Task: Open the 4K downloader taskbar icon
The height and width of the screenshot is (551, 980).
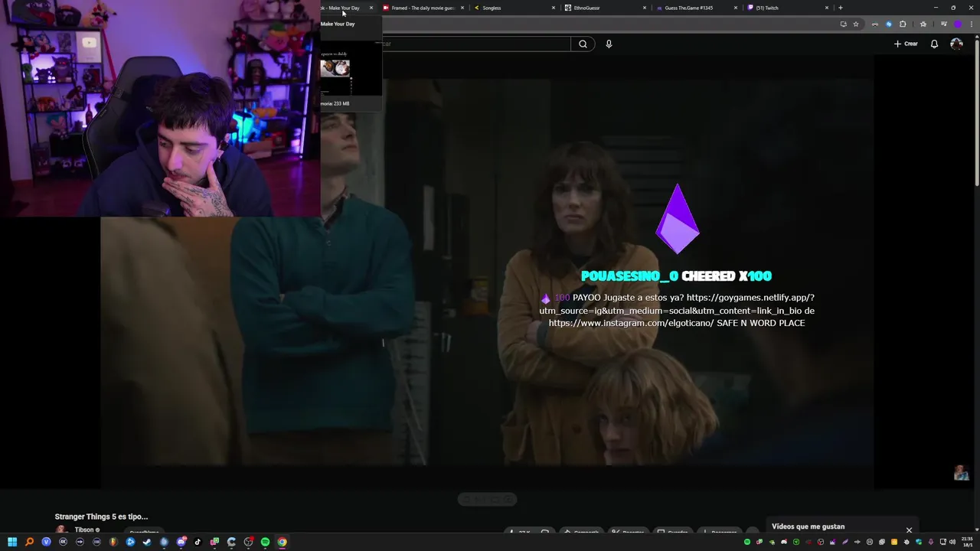Action: click(63, 542)
